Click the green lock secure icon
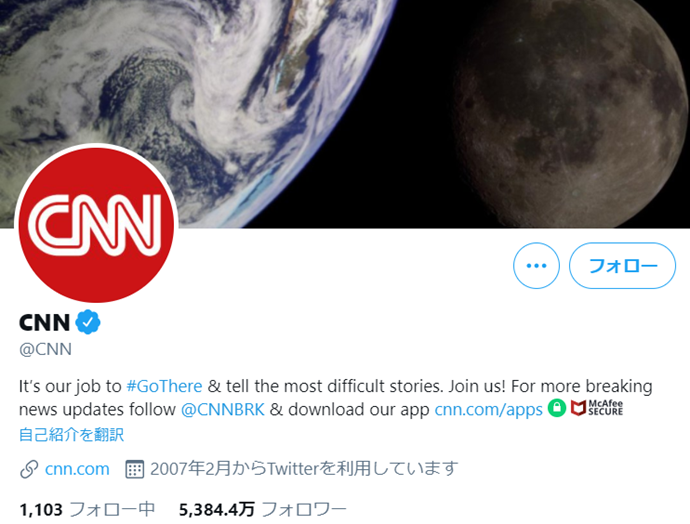Image resolution: width=690 pixels, height=524 pixels. coord(557,408)
